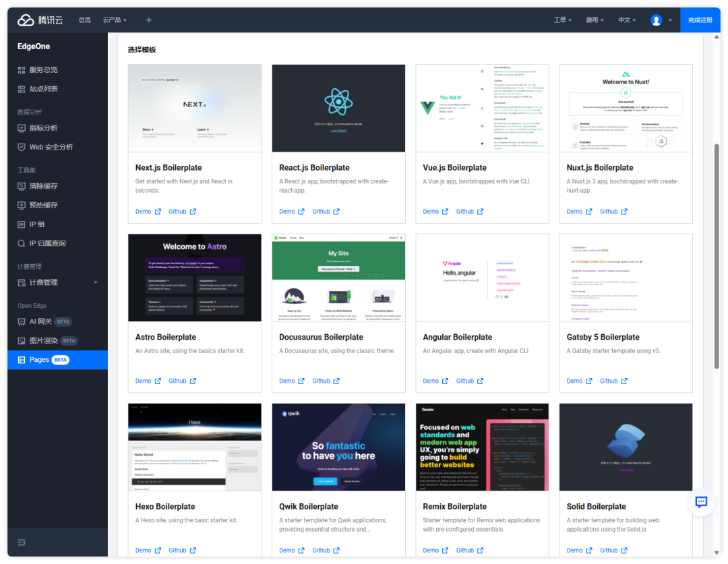Screen dimensions: 728x564
Task: Click external-link icon beside Nuxt.js Github
Action: (624, 211)
